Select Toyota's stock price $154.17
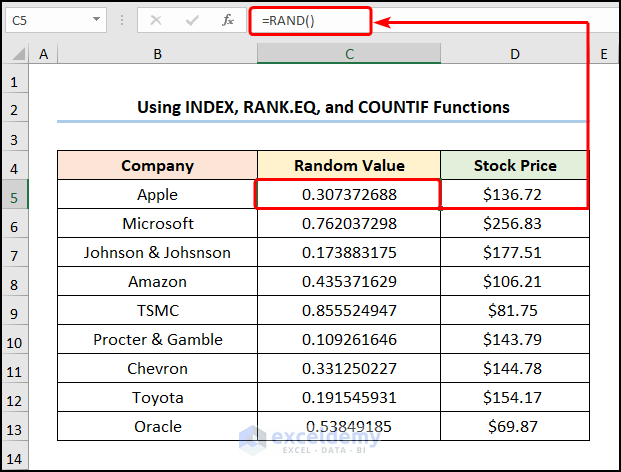This screenshot has width=621, height=472. click(515, 398)
